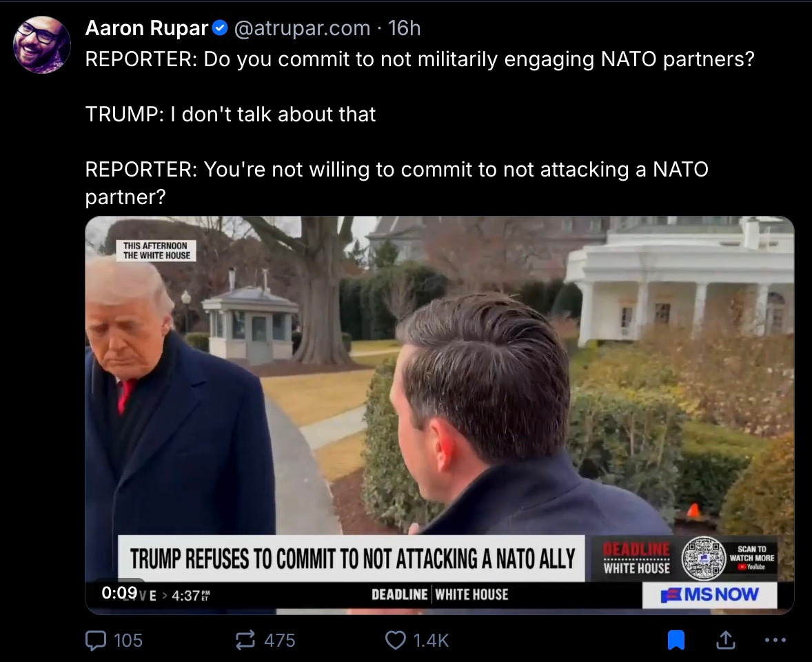Open the Aaron Rupar display name link
812x662 pixels.
147,28
